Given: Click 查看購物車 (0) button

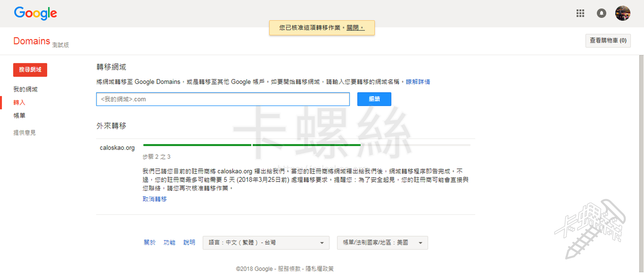Looking at the screenshot, I should pyautogui.click(x=608, y=41).
